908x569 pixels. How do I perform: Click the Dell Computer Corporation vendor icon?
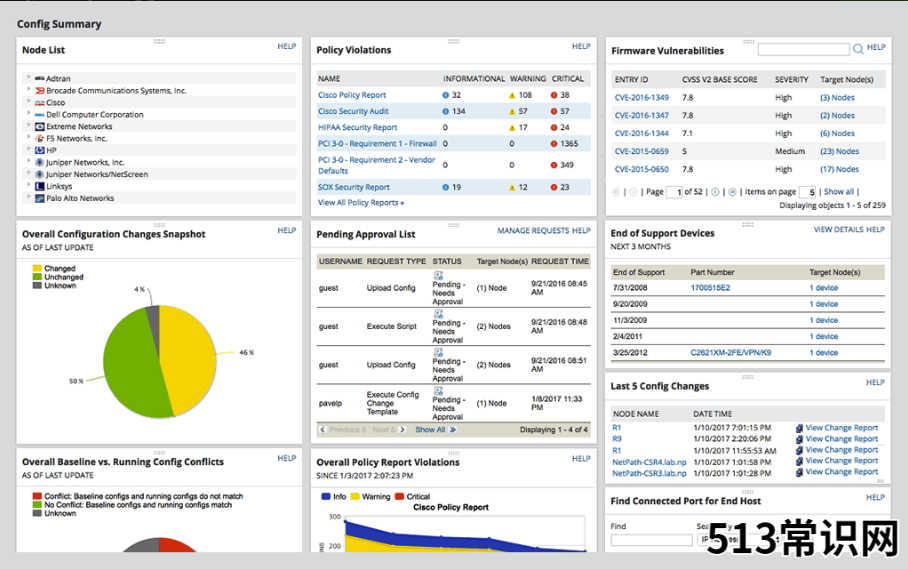pos(39,115)
